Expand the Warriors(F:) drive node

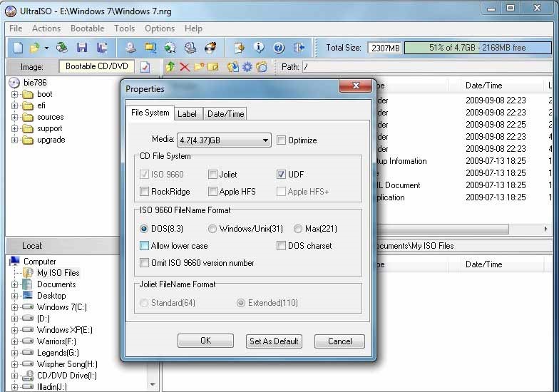[x=14, y=341]
